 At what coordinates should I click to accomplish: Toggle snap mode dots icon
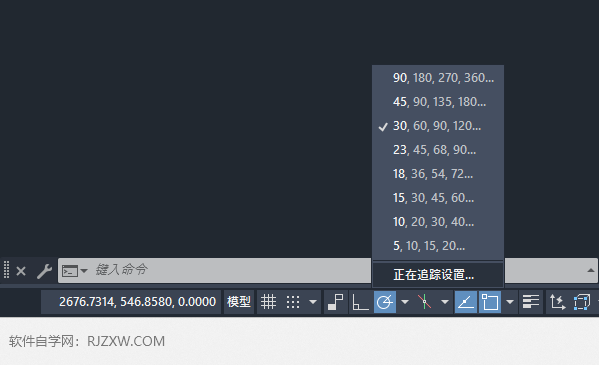pyautogui.click(x=293, y=302)
